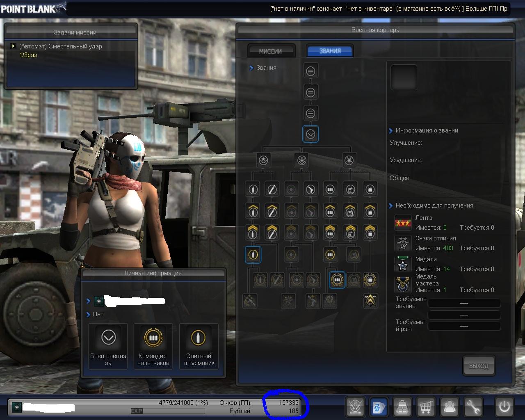Image resolution: width=525 pixels, height=420 pixels.
Task: Open settings with the wrench icon
Action: tap(473, 406)
